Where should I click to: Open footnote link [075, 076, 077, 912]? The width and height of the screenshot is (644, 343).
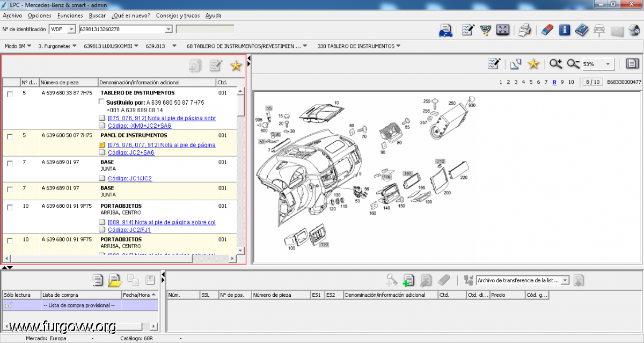(x=162, y=145)
